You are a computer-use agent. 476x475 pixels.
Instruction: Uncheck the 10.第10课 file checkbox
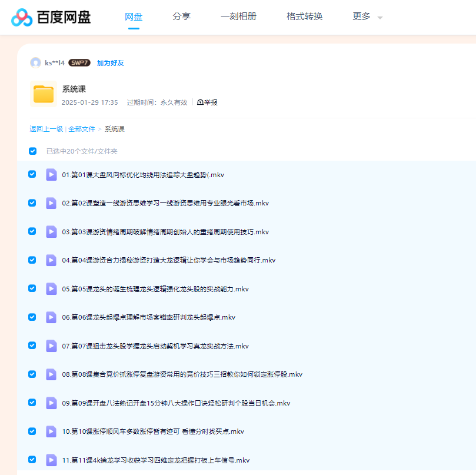click(32, 431)
